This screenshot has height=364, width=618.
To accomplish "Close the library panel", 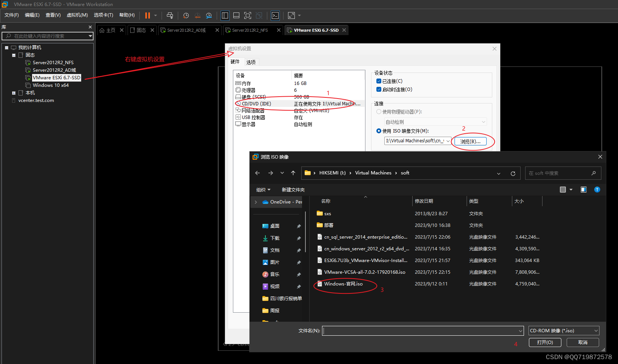I will [x=90, y=27].
